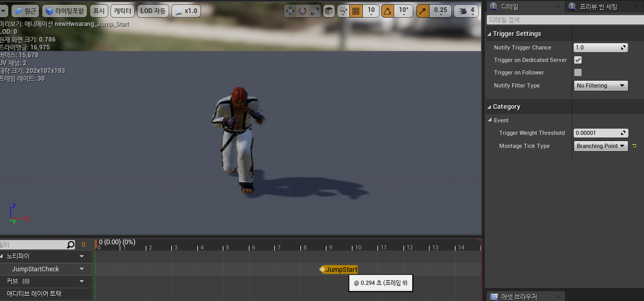
Task: Open Montage Tick Type dropdown
Action: (x=601, y=146)
